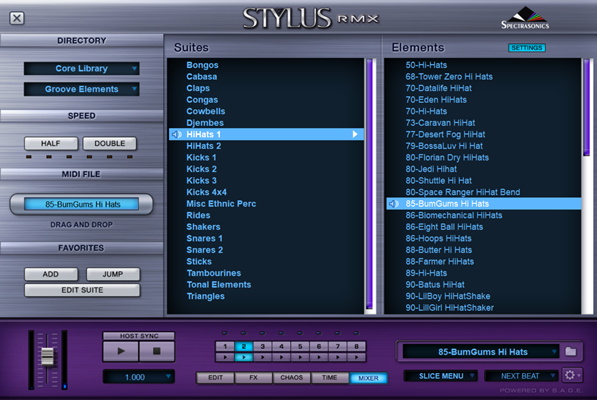597x400 pixels.
Task: Click the Jump favorites button
Action: 113,274
